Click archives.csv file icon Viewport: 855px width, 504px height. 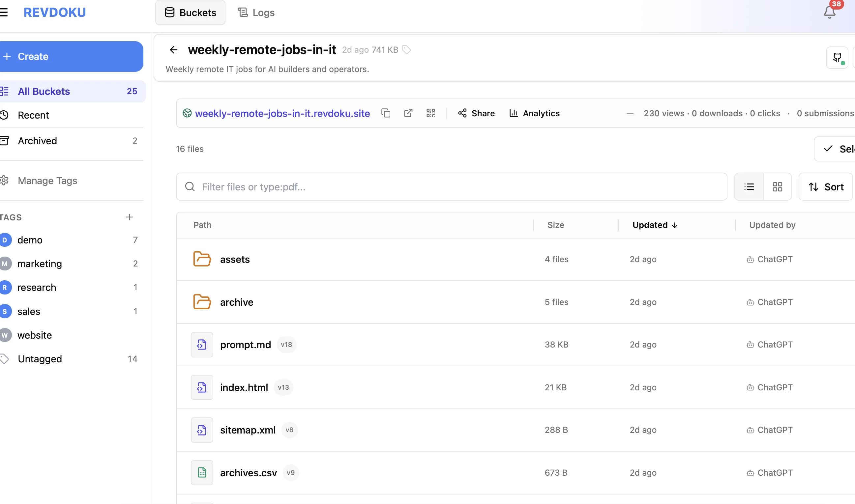202,473
